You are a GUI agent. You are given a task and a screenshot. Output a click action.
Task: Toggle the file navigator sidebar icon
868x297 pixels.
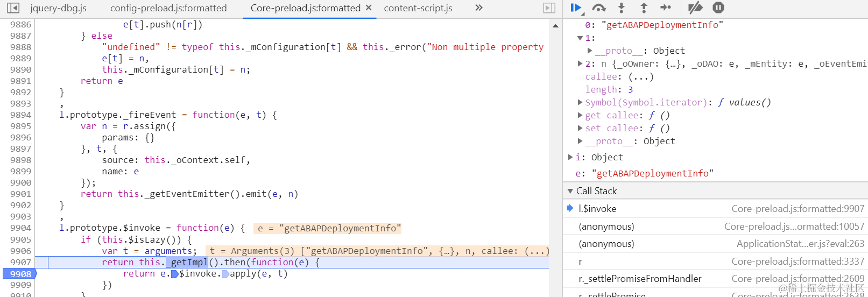[x=13, y=8]
